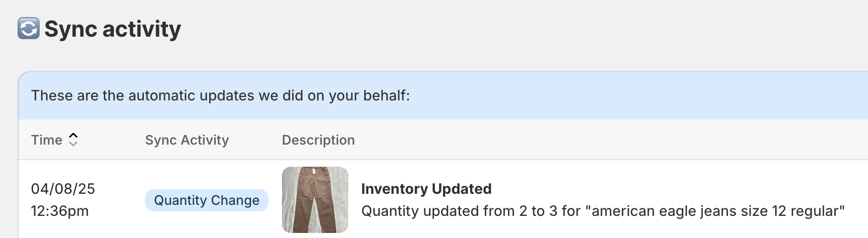Toggle the Time column sort chevrons

click(x=73, y=140)
